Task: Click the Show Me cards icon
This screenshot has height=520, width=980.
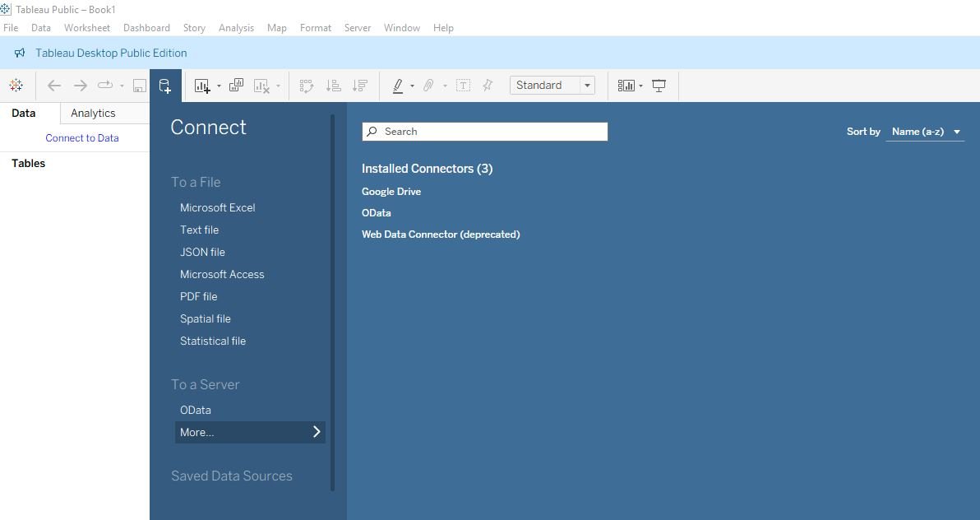Action: 626,86
